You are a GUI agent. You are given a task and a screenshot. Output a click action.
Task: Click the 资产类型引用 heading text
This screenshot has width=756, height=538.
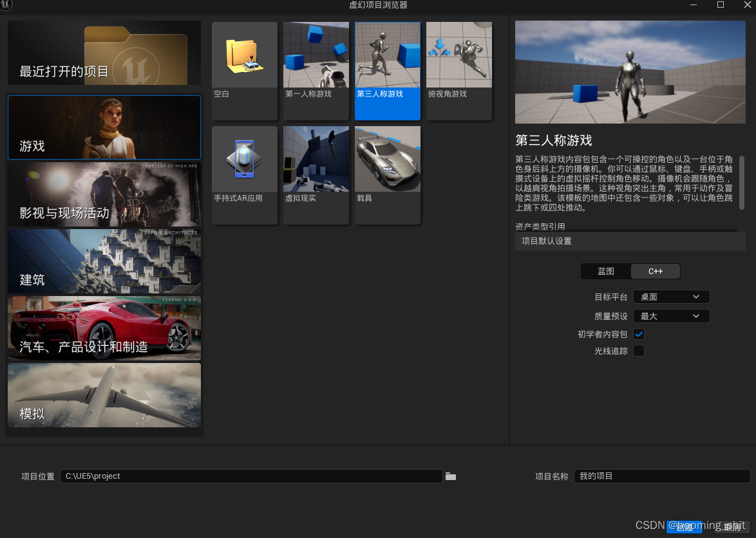pos(540,227)
